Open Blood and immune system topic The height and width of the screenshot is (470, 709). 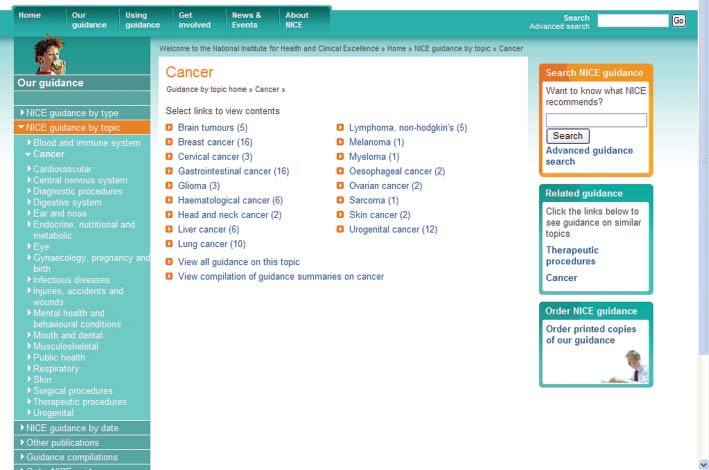tap(86, 143)
